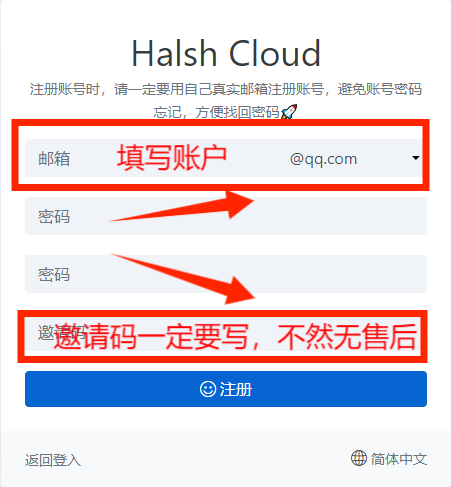Focus the first 密码 password field
Screen dimensions: 451x487
(x=226, y=216)
